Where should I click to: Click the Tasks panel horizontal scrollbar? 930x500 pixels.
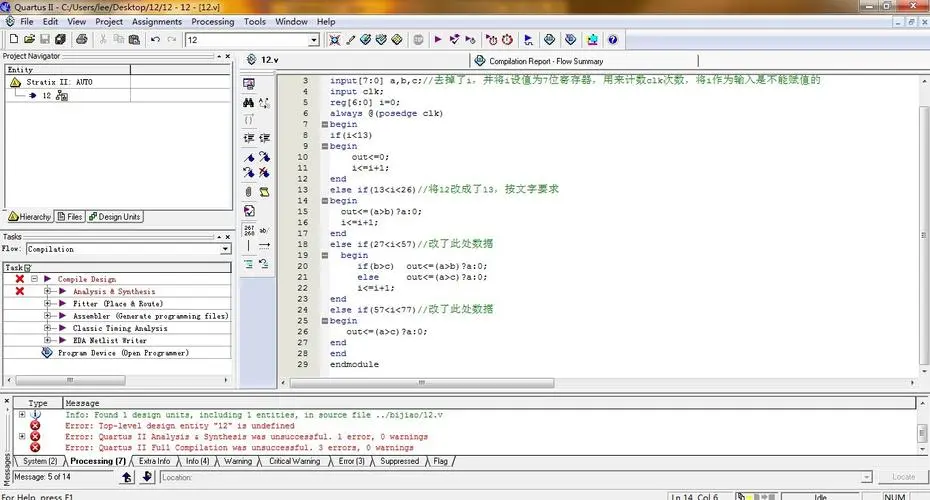pos(70,380)
